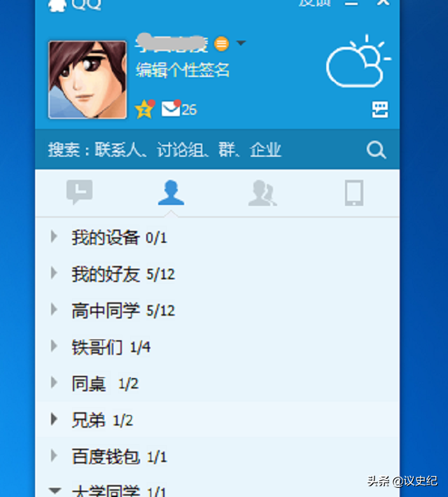
Task: Click 编辑个性签名 to edit signature
Action: point(182,70)
